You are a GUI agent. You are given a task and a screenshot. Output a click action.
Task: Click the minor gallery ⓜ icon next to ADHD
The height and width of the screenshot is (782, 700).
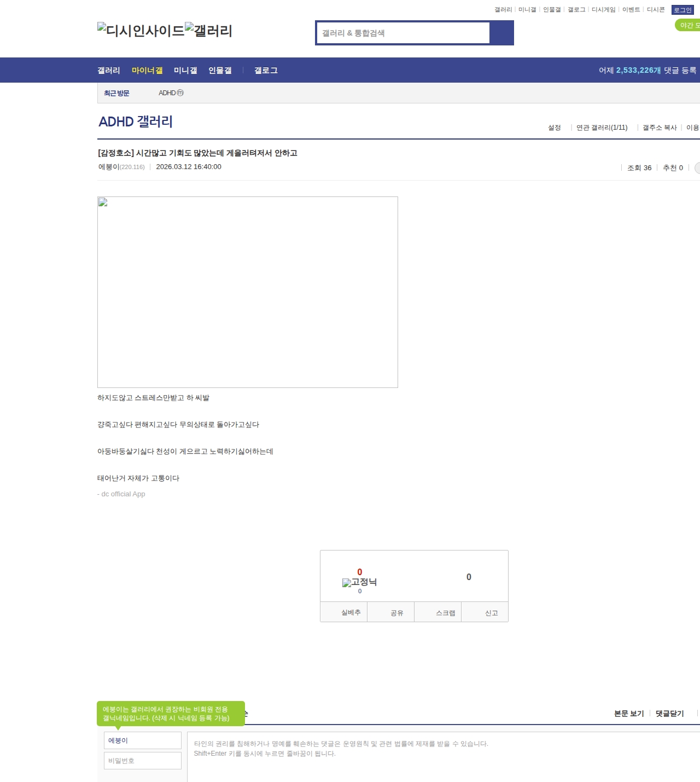tap(180, 93)
